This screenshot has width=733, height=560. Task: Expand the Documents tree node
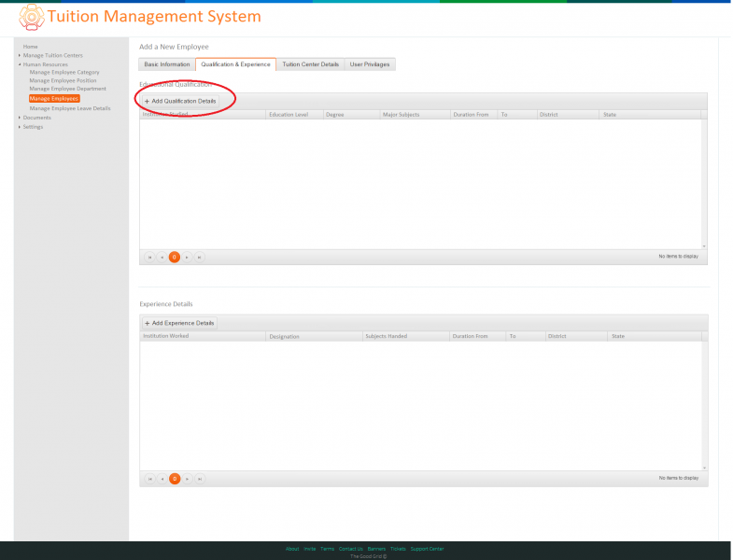(x=20, y=118)
